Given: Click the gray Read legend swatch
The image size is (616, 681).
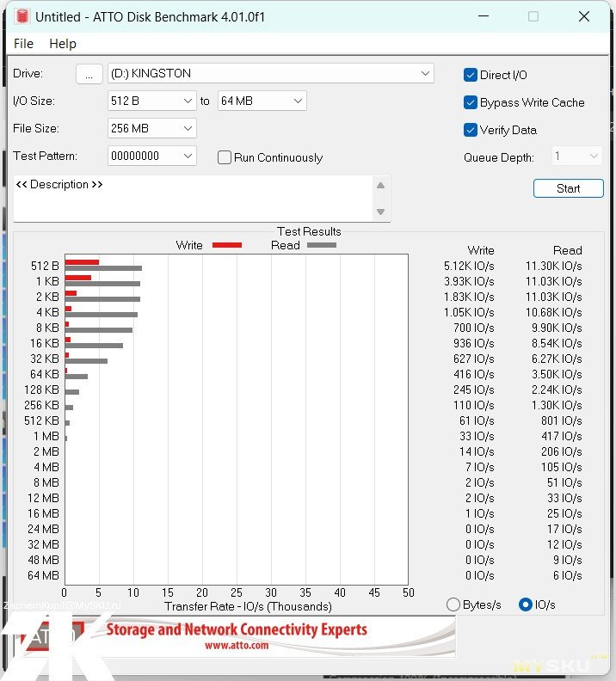Looking at the screenshot, I should pyautogui.click(x=322, y=245).
